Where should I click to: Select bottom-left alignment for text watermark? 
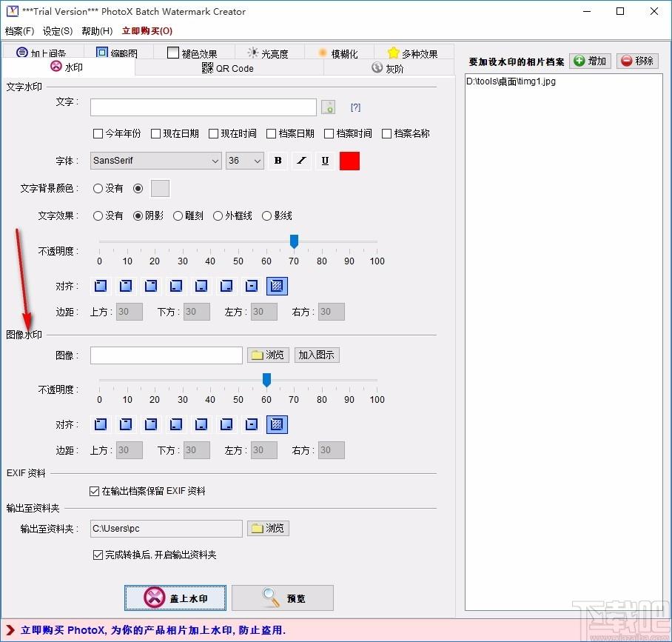point(176,286)
